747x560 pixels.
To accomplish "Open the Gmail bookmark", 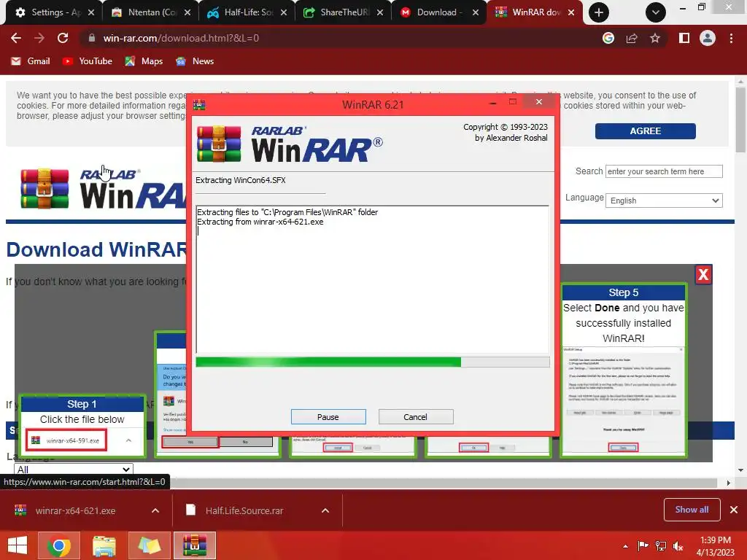I will pos(31,61).
